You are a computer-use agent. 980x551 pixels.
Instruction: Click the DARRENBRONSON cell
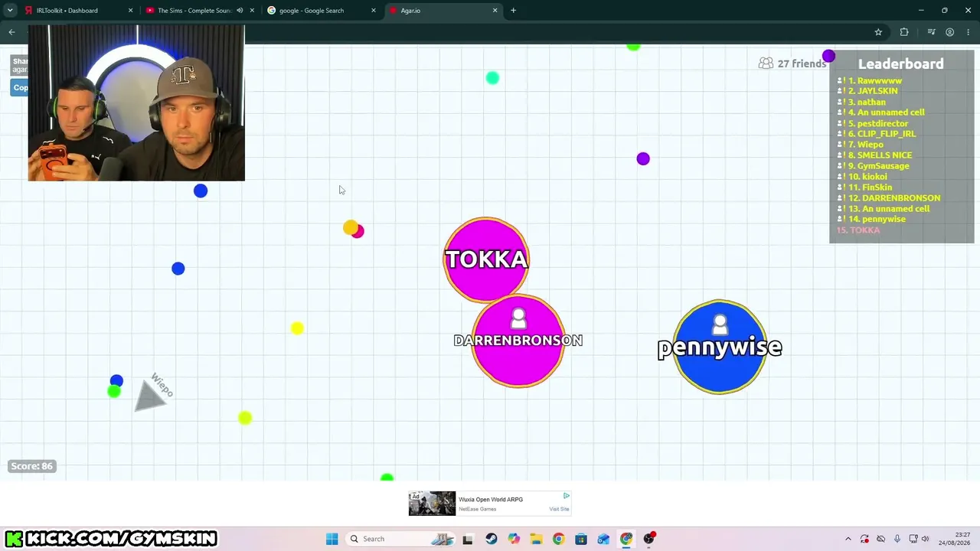pos(518,341)
